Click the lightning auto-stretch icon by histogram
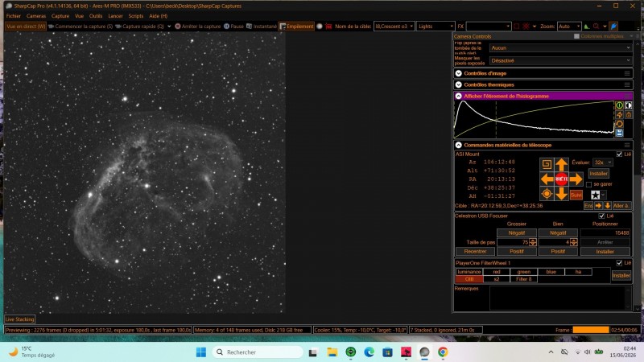The width and height of the screenshot is (644, 362). [619, 115]
